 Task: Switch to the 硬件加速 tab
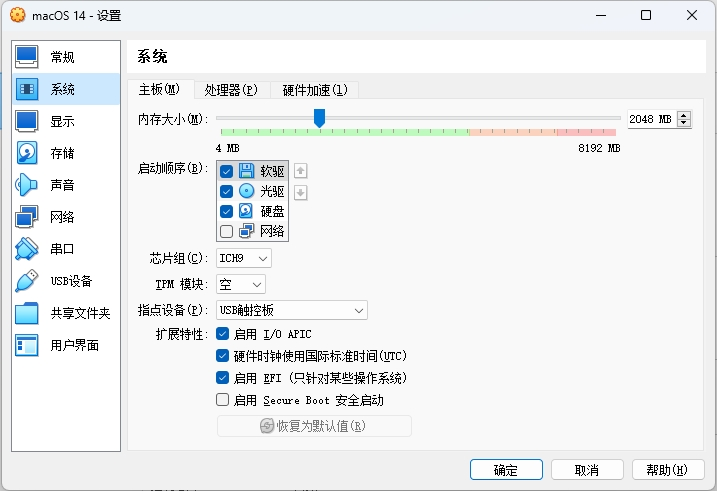315,90
